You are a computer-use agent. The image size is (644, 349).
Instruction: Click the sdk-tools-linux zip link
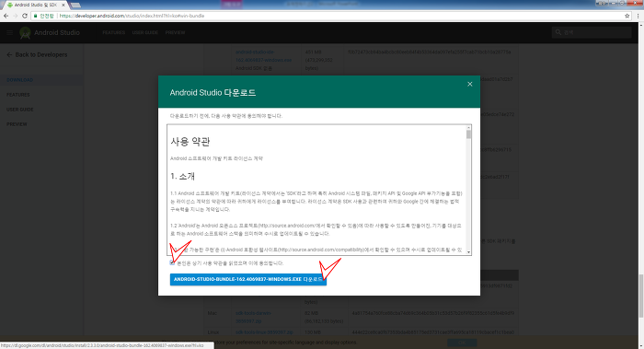(x=264, y=332)
